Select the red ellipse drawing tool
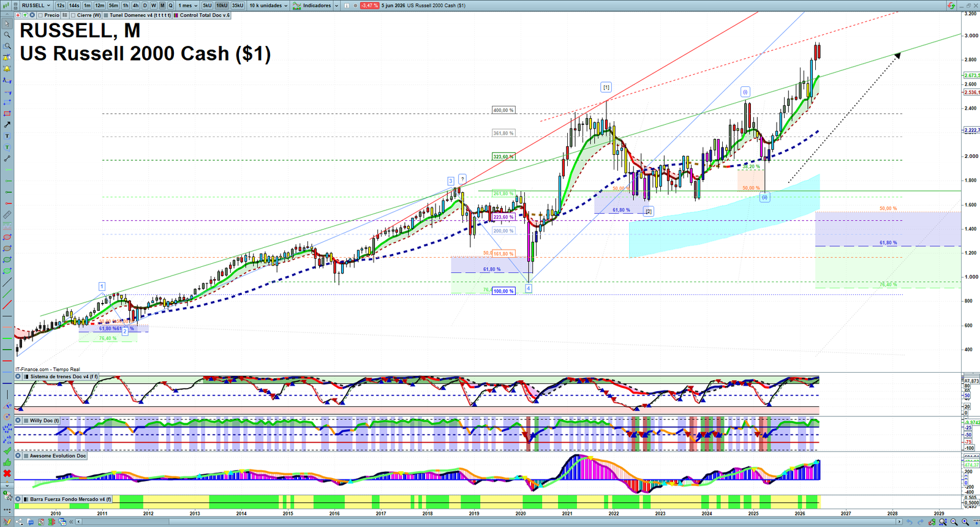Viewport: 980px width, 527px height. pos(7,237)
